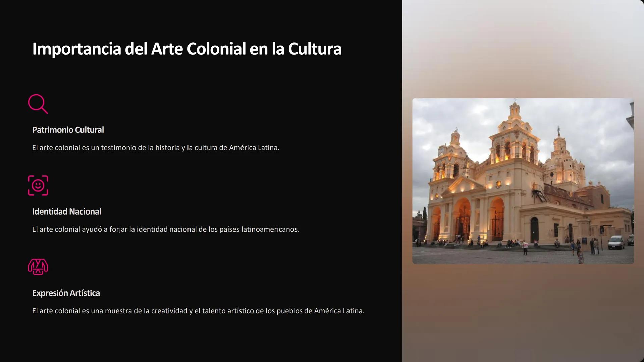Click the text mentioning identidad nacional

[166, 229]
